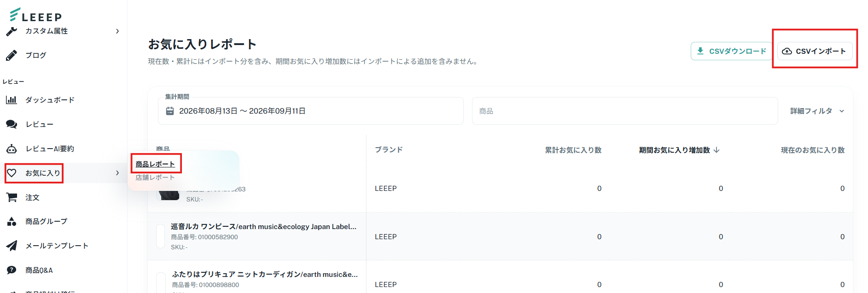Click the ブログ pencil icon
Image resolution: width=868 pixels, height=293 pixels.
12,55
